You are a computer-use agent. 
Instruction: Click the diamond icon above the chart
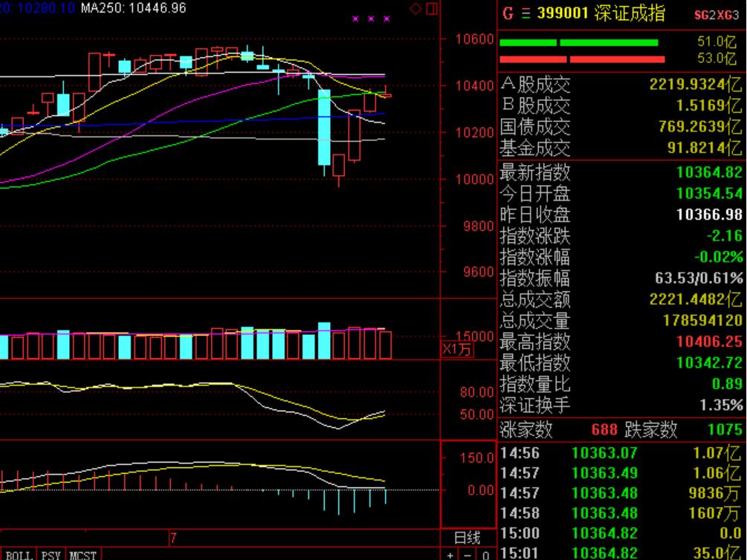415,9
